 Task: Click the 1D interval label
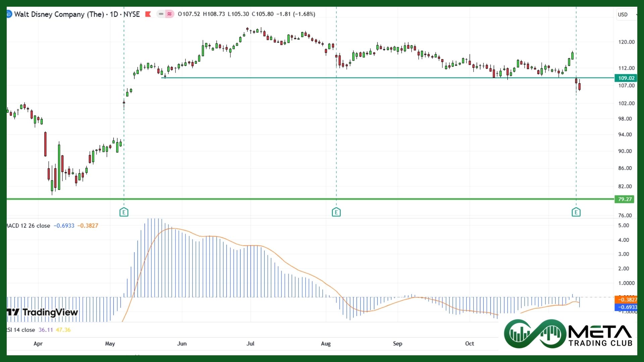pyautogui.click(x=114, y=14)
